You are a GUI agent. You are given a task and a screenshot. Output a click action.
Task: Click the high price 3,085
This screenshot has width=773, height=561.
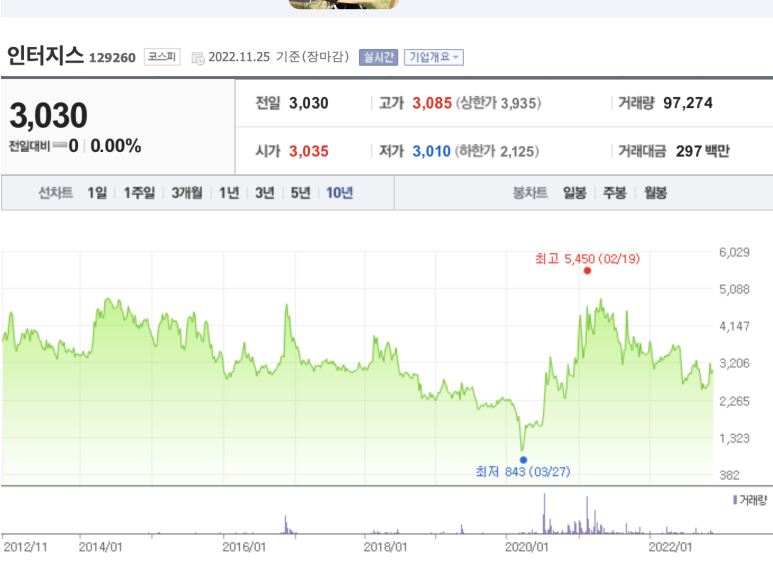pos(432,103)
